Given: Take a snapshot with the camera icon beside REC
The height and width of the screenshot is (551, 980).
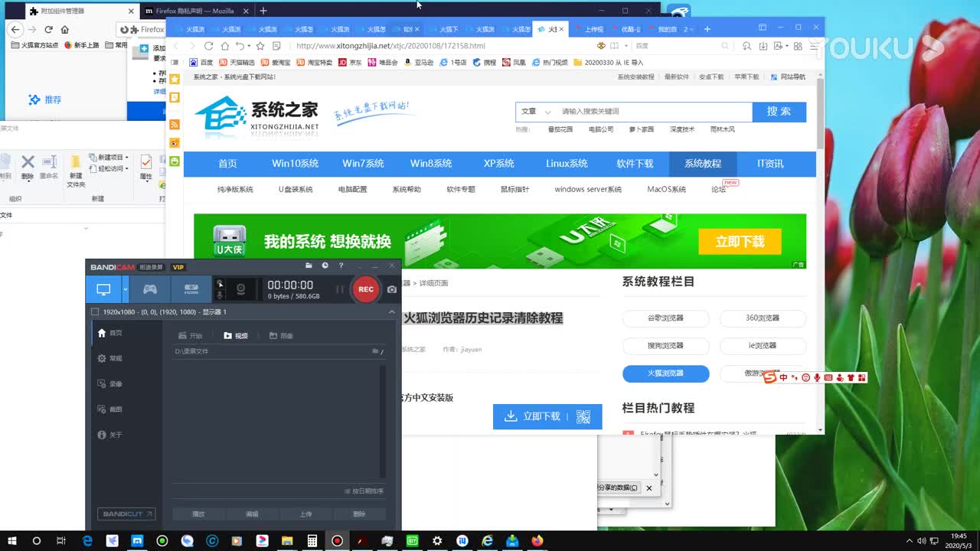Looking at the screenshot, I should pos(391,289).
